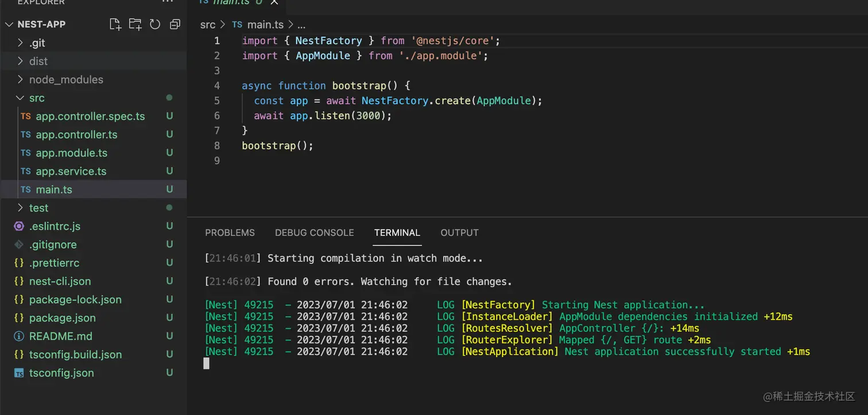This screenshot has height=415, width=868.
Task: Collapse the src folder
Action: tap(93, 98)
